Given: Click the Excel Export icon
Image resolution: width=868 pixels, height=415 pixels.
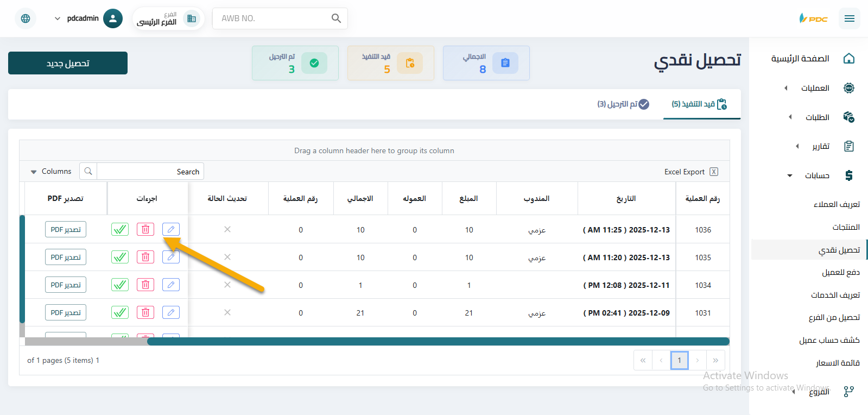Looking at the screenshot, I should point(714,172).
